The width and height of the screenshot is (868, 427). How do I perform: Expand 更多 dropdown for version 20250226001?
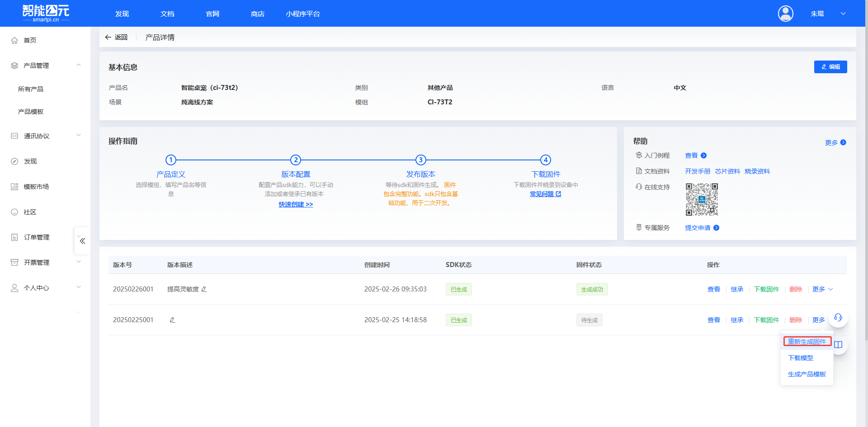tap(822, 289)
